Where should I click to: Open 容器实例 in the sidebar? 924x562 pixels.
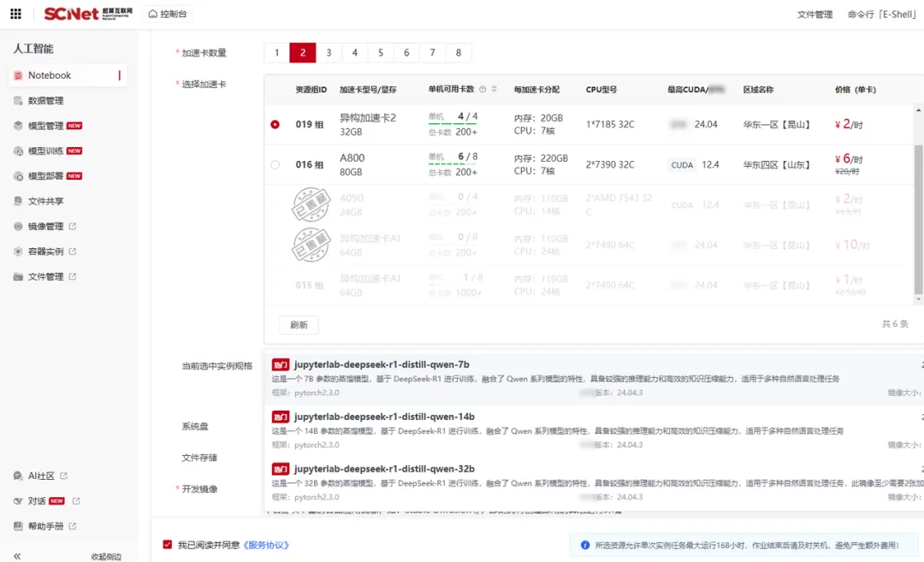pos(45,251)
